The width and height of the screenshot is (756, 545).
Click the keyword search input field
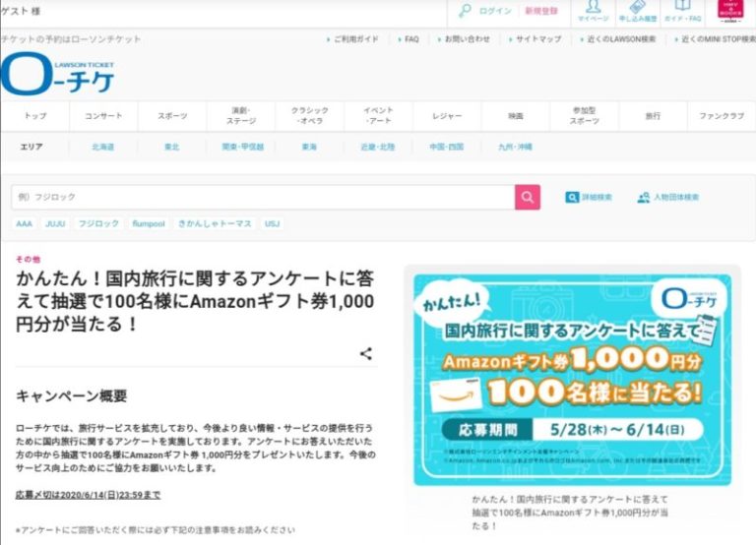tap(263, 197)
